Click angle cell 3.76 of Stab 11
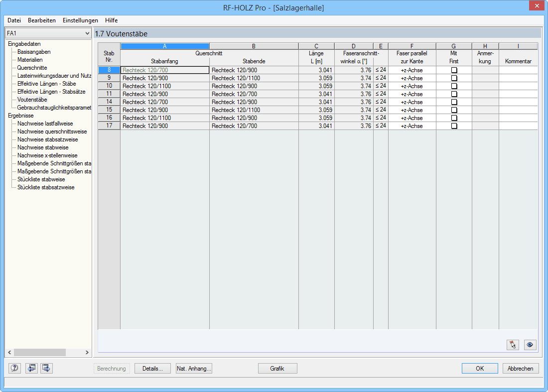 (354, 94)
